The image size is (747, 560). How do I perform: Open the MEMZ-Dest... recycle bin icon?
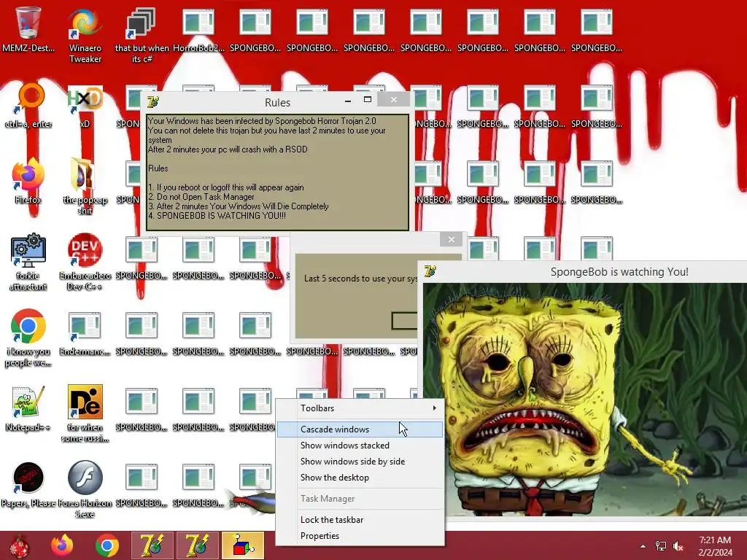(x=28, y=29)
